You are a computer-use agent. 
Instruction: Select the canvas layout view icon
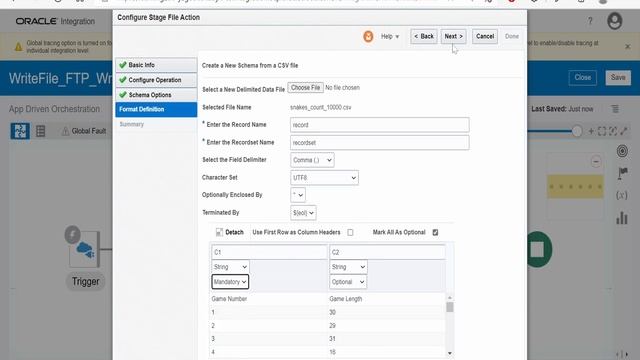[20, 131]
